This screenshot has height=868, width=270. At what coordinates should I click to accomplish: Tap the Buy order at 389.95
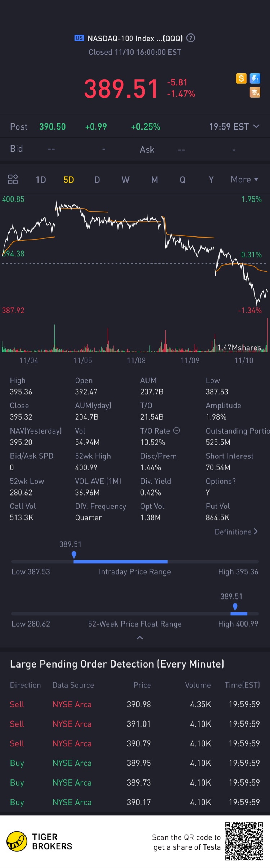(135, 763)
